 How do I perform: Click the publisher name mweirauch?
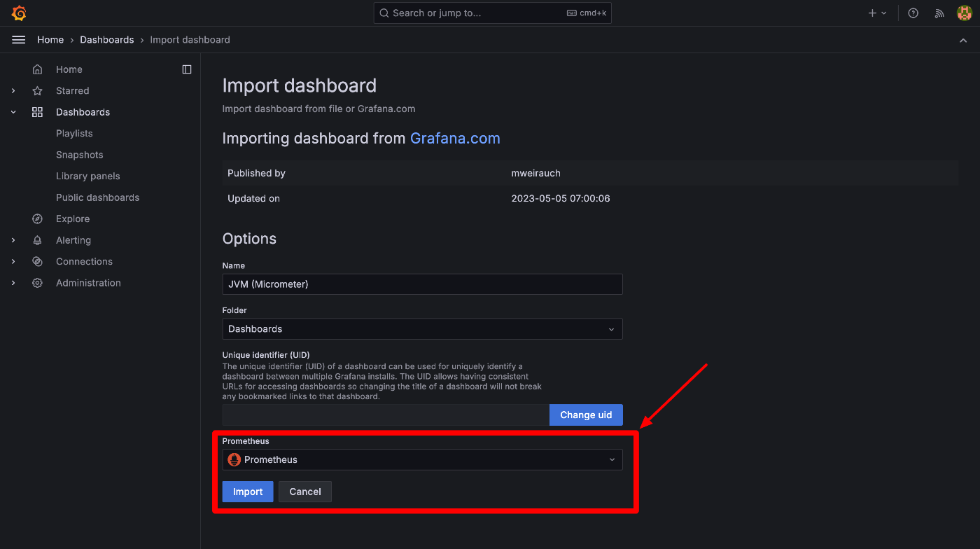tap(536, 174)
